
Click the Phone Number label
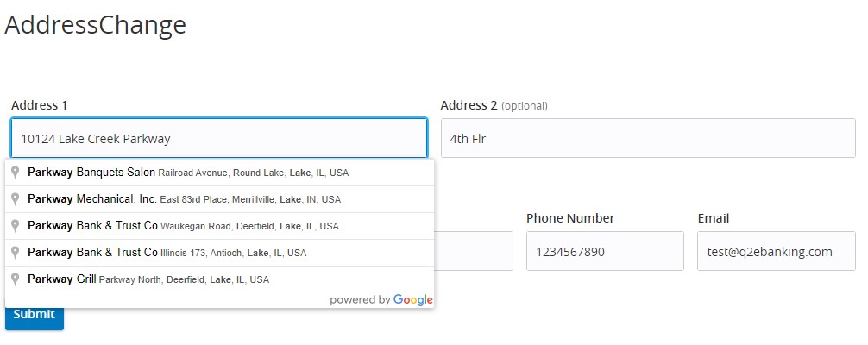570,218
